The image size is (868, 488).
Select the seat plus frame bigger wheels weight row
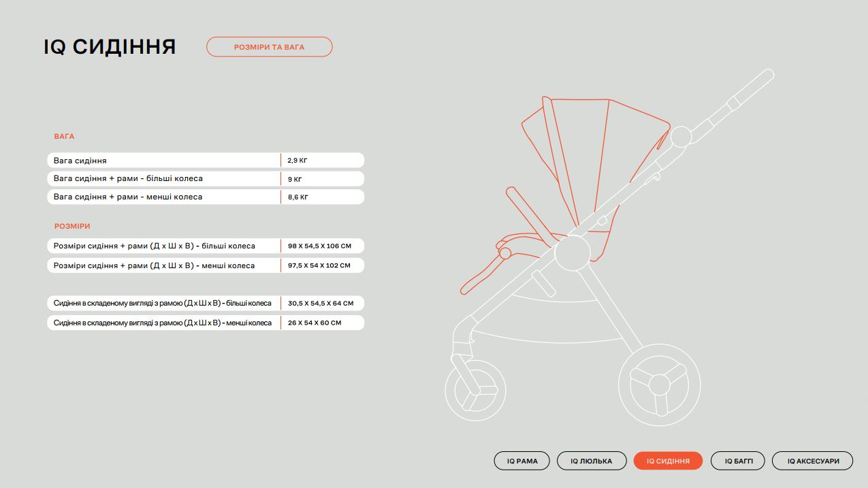(x=163, y=179)
